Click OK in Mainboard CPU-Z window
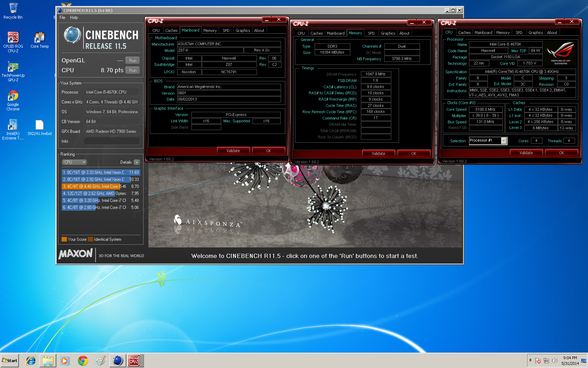 point(268,151)
